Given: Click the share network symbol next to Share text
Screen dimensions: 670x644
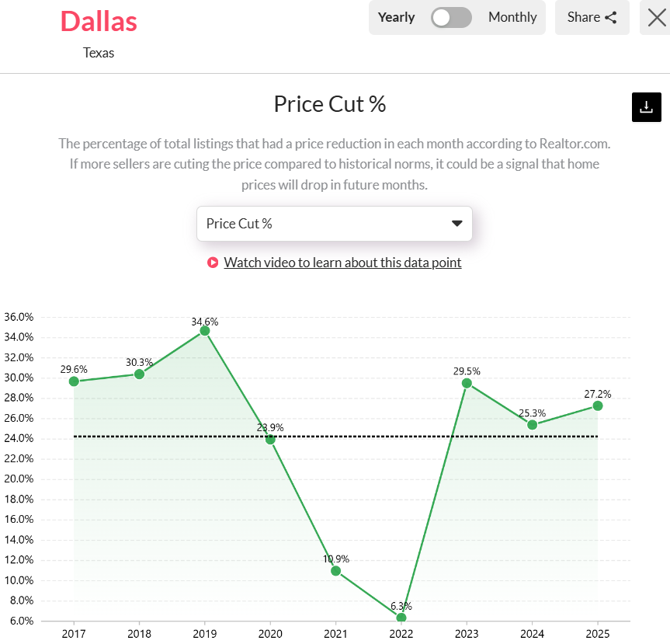Looking at the screenshot, I should point(612,17).
